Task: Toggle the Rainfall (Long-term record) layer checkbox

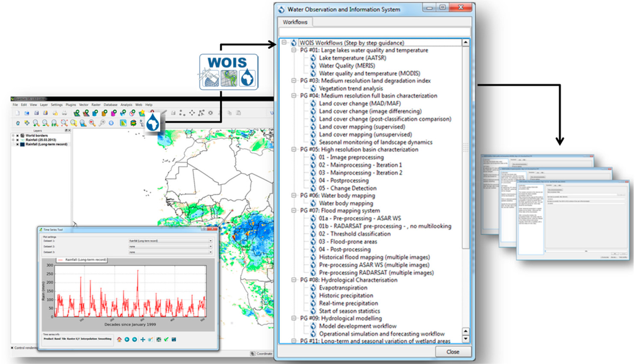Action: coord(17,144)
